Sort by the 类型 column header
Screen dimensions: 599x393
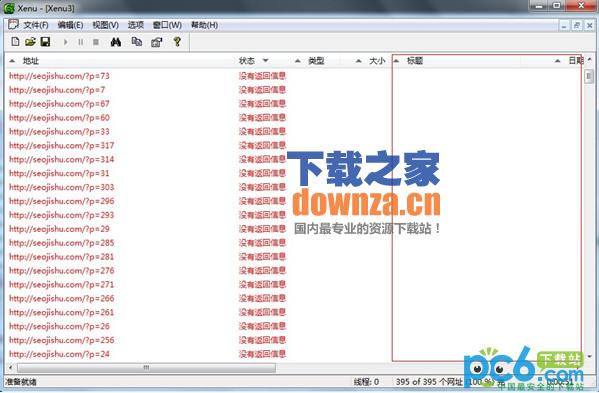316,61
